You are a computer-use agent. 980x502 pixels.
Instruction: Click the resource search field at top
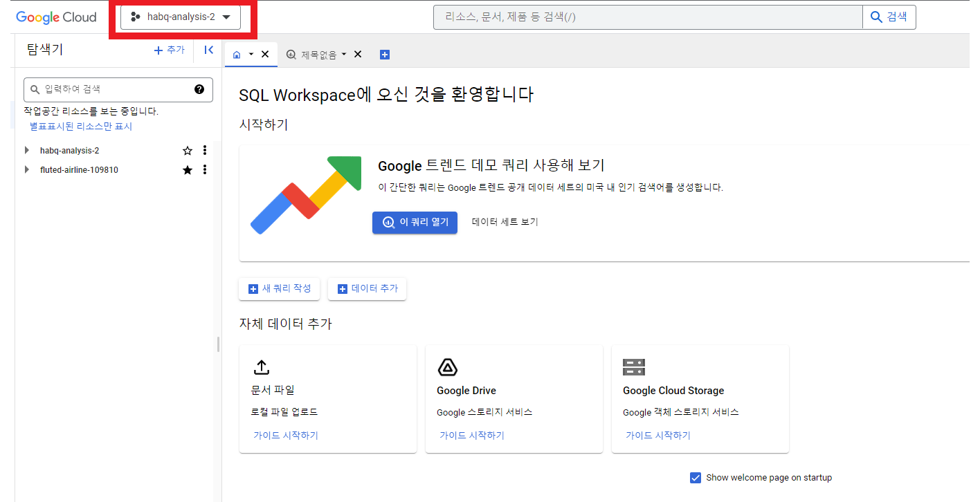(648, 17)
